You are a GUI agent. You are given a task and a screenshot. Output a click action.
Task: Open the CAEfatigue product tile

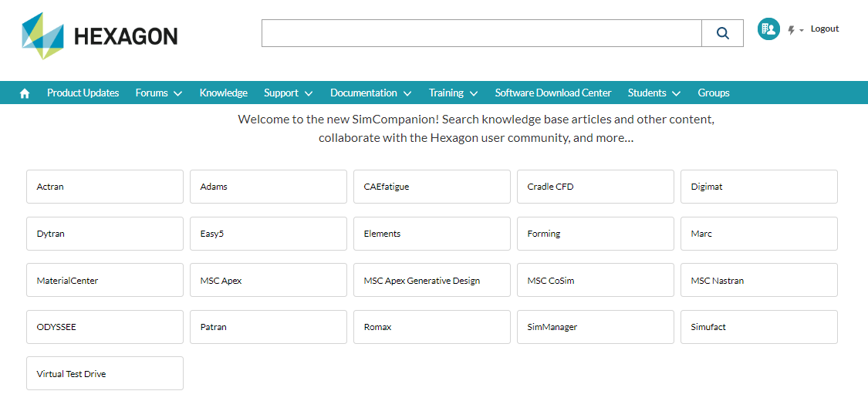(432, 187)
